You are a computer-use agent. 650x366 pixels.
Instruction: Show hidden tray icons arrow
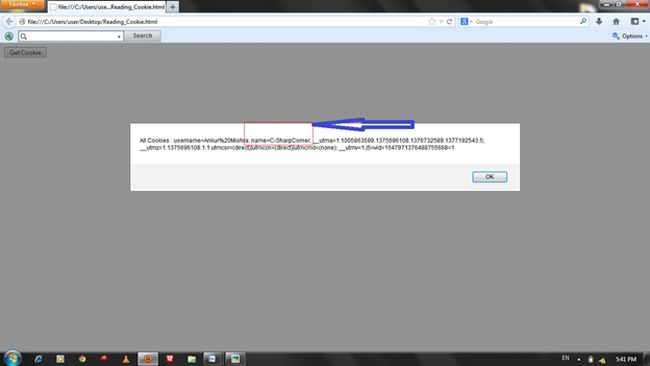579,359
